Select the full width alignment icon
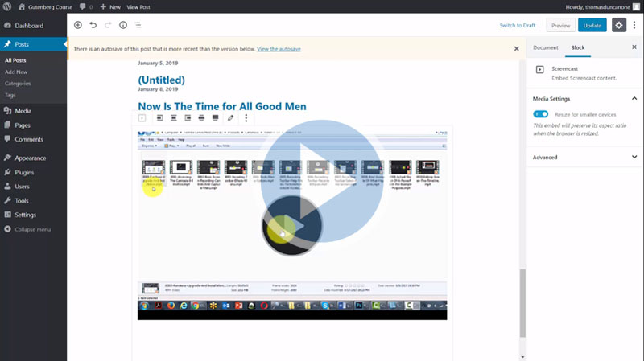This screenshot has width=644, height=361. pos(215,118)
